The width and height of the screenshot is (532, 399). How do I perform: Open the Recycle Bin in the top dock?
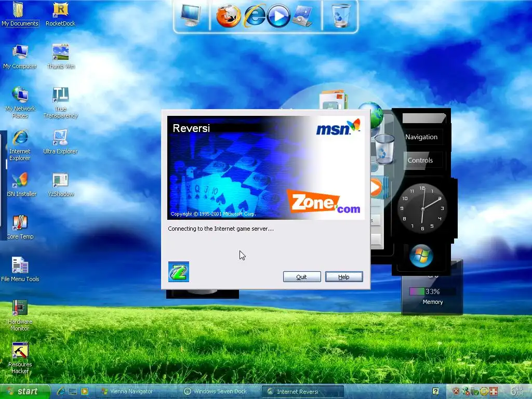point(341,16)
